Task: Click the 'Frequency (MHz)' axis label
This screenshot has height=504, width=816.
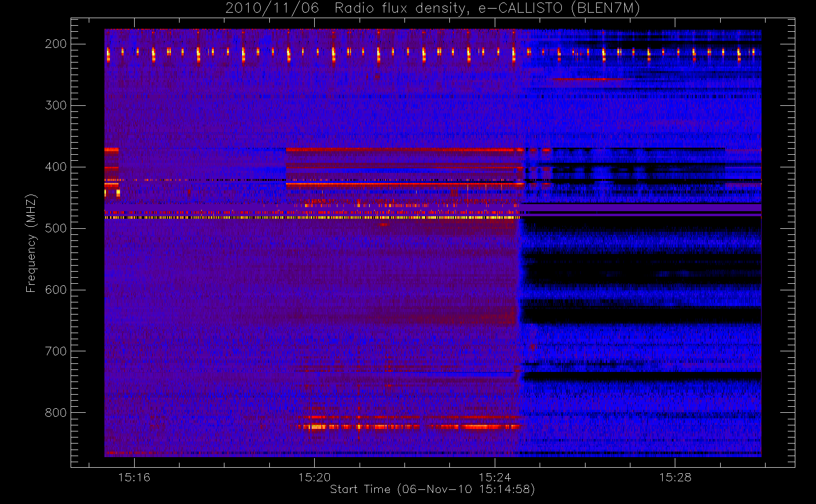Action: 31,243
